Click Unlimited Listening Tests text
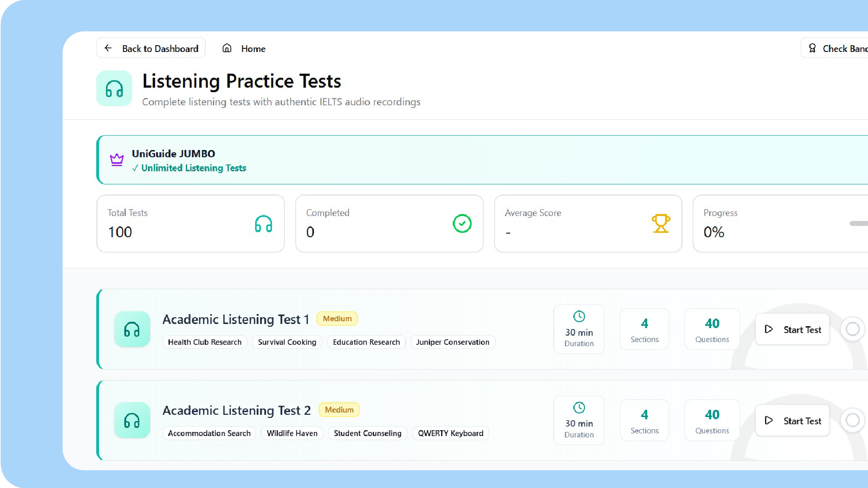 (193, 168)
